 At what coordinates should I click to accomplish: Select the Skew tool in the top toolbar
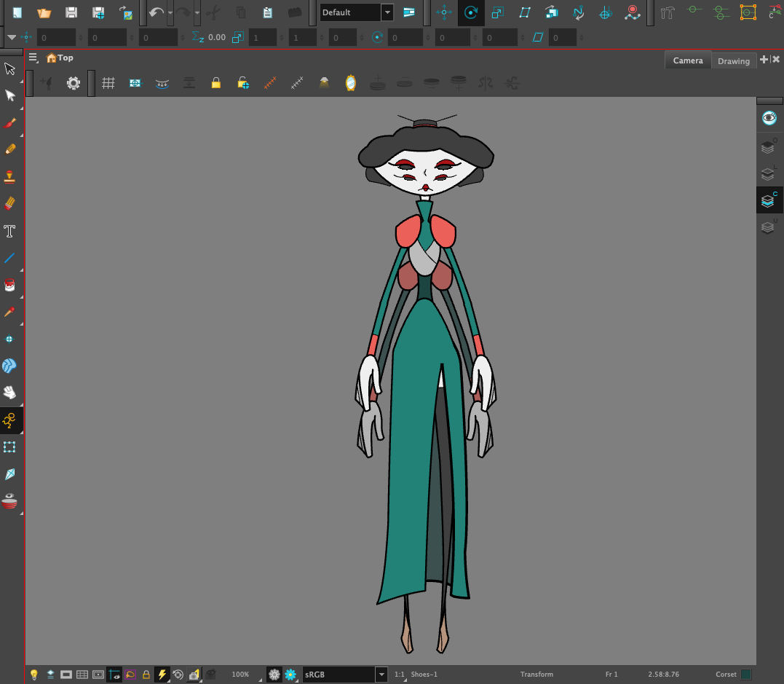525,12
